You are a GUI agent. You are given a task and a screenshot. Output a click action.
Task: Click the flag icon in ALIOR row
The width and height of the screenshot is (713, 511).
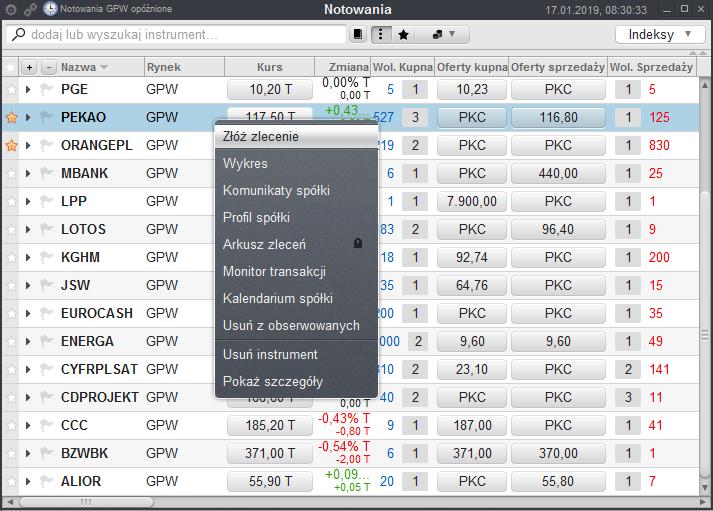(46, 481)
